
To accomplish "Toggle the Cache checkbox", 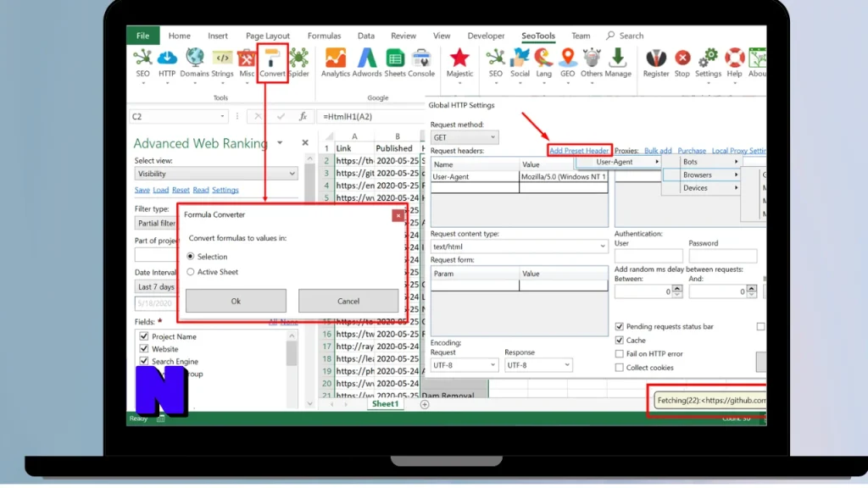I will coord(620,341).
